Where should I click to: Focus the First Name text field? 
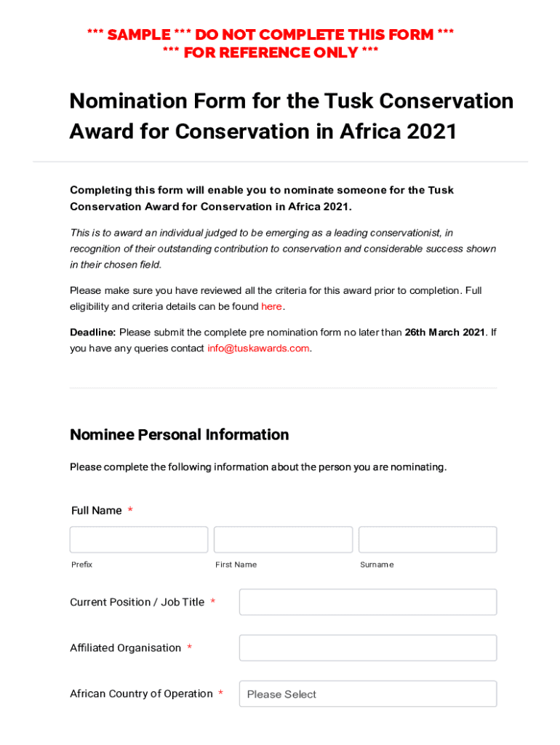tap(283, 540)
